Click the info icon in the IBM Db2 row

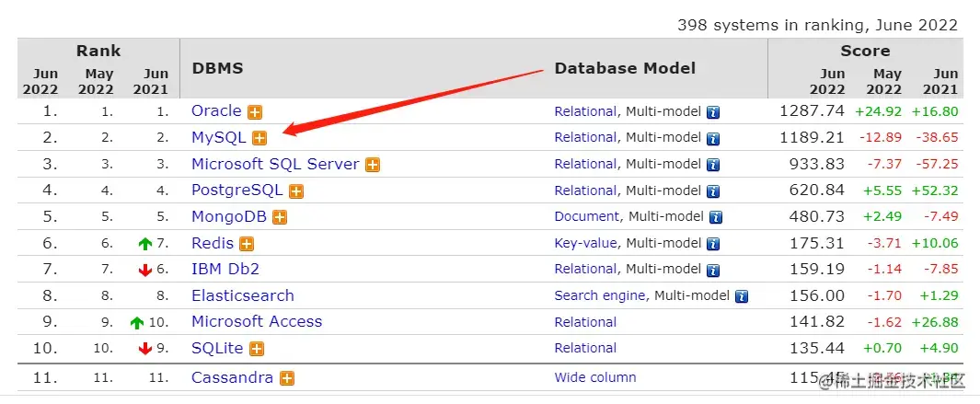[713, 271]
